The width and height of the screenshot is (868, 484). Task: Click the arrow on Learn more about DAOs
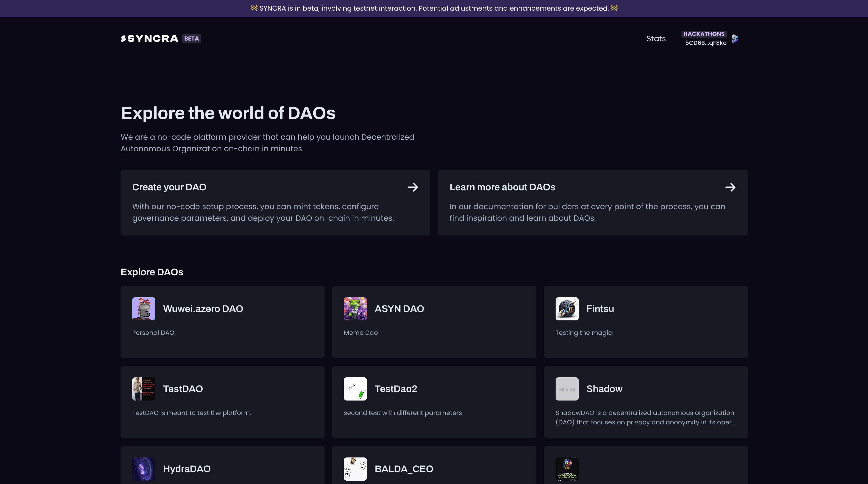[x=730, y=187]
